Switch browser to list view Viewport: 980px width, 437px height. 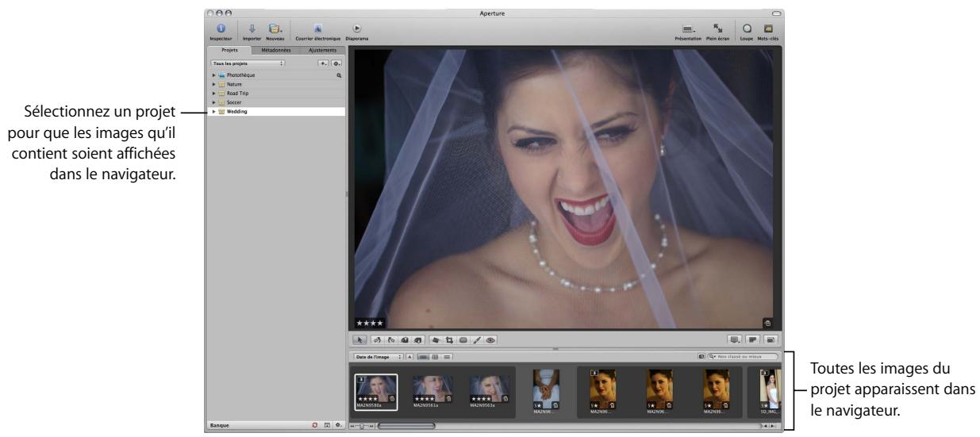[x=447, y=358]
